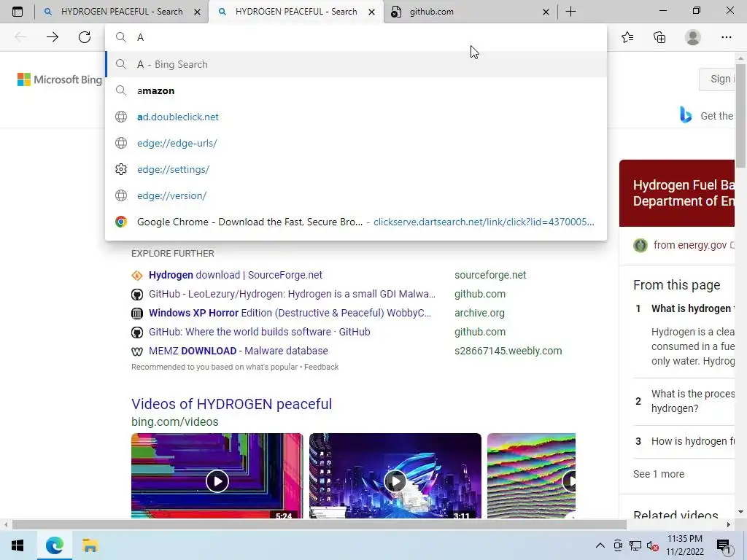Click Microsoft Bing logo
747x560 pixels.
click(x=60, y=79)
